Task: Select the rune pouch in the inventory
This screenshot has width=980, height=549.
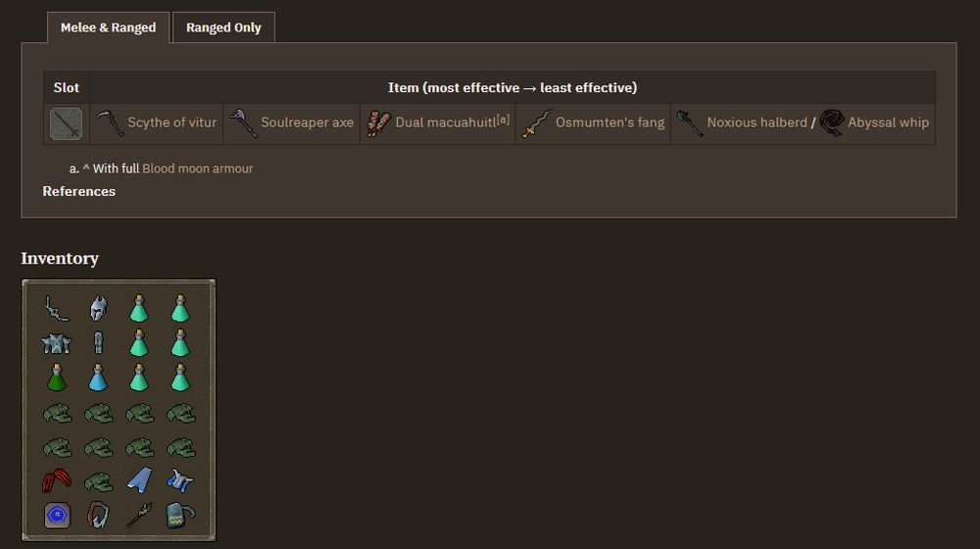Action: point(57,516)
